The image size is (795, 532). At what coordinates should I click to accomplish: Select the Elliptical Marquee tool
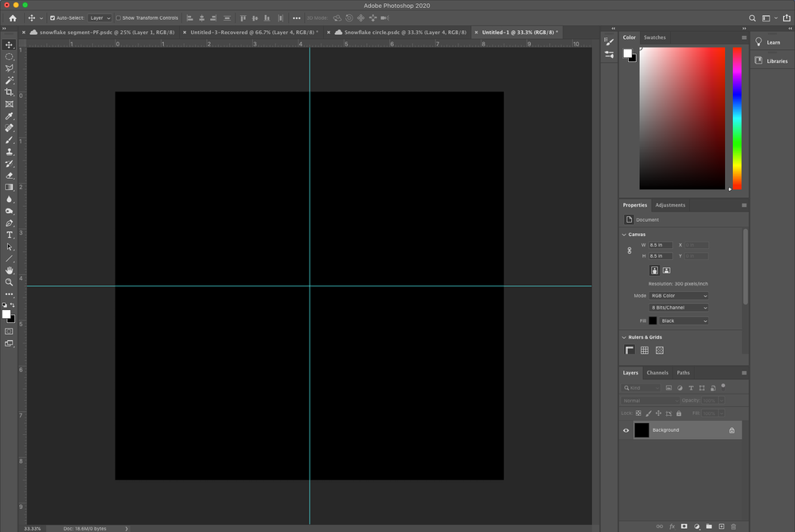pos(9,56)
